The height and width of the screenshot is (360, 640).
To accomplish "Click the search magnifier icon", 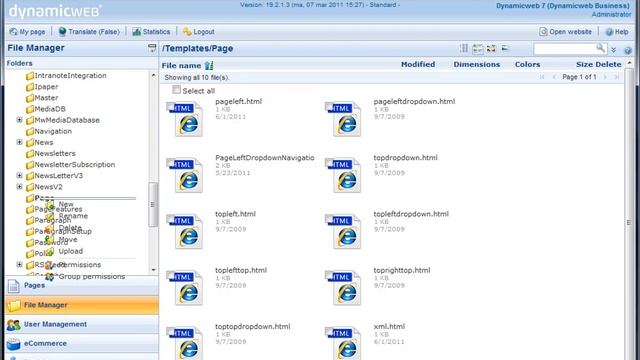I will [x=600, y=48].
